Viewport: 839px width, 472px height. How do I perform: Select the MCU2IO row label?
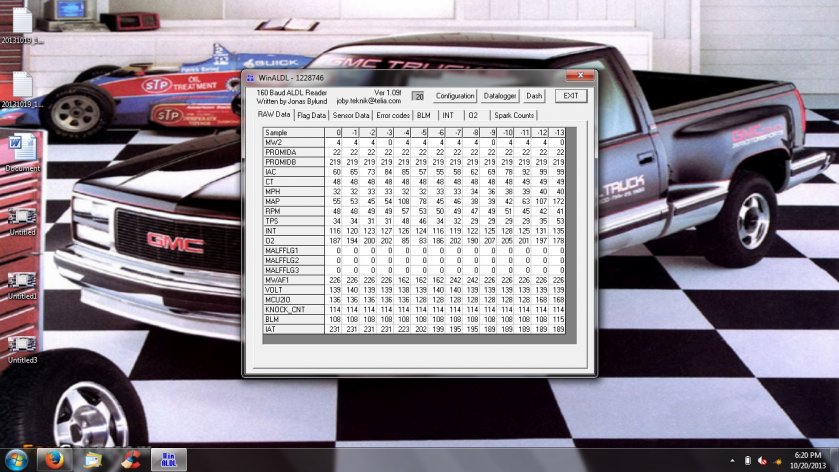coord(293,299)
